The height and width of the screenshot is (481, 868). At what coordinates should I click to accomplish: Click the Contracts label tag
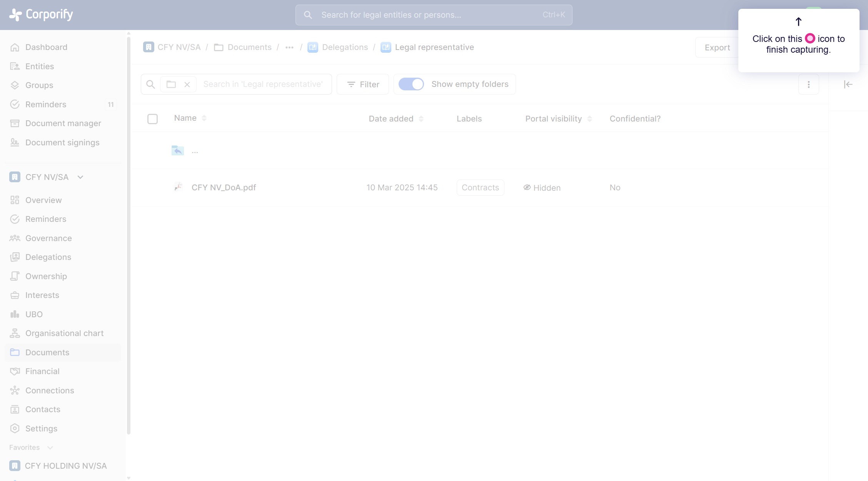click(480, 188)
